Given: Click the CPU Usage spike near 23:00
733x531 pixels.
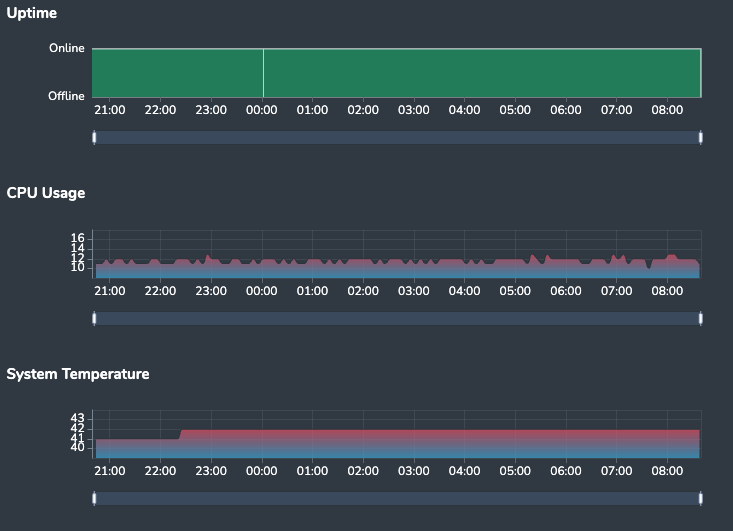Looking at the screenshot, I should click(x=208, y=258).
